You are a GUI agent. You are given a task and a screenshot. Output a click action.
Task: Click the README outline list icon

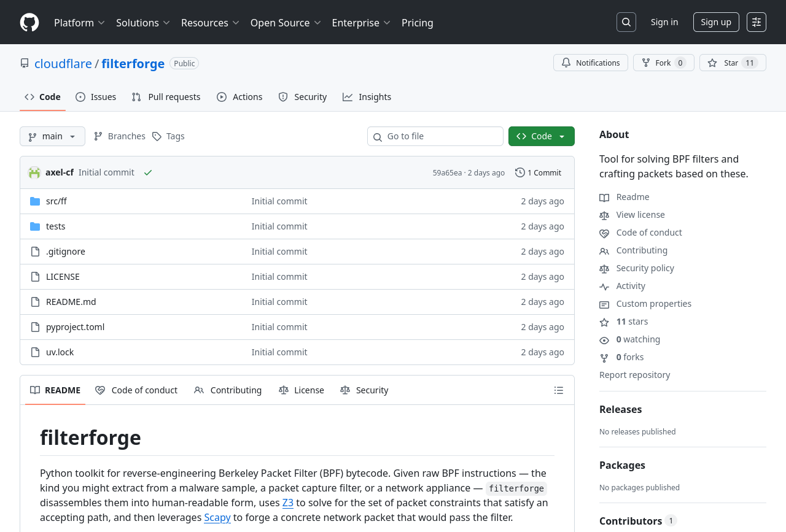[558, 390]
